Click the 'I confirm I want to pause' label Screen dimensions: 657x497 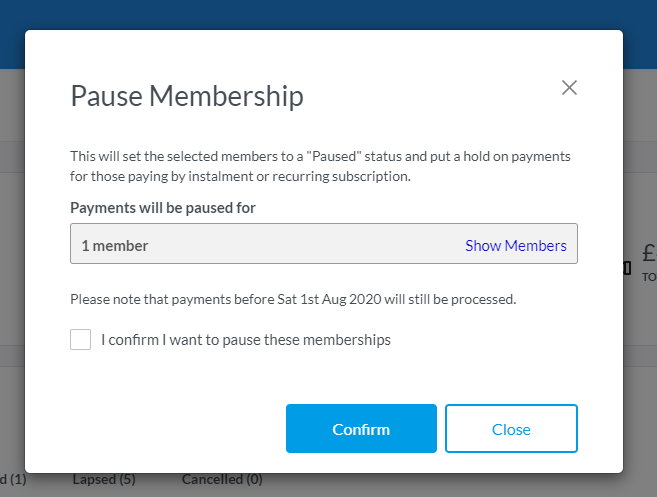[x=246, y=340]
